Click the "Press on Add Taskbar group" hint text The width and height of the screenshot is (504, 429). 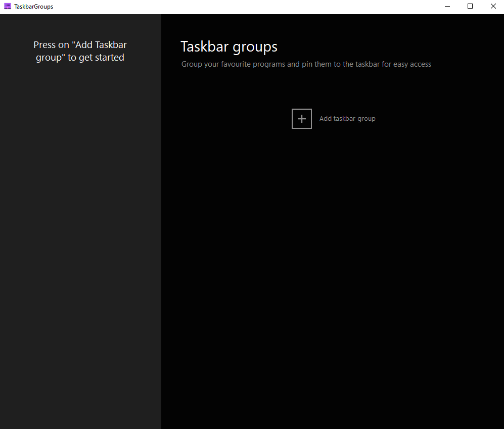point(80,51)
